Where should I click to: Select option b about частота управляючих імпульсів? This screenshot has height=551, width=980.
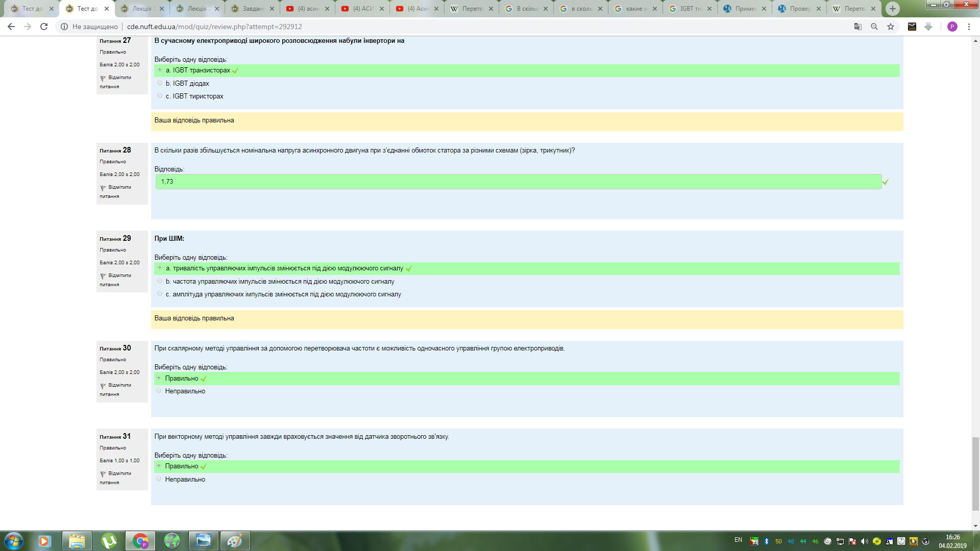tap(160, 281)
